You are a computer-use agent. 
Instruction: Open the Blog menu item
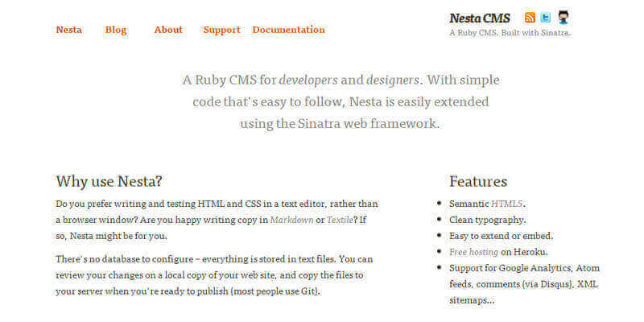coord(116,30)
